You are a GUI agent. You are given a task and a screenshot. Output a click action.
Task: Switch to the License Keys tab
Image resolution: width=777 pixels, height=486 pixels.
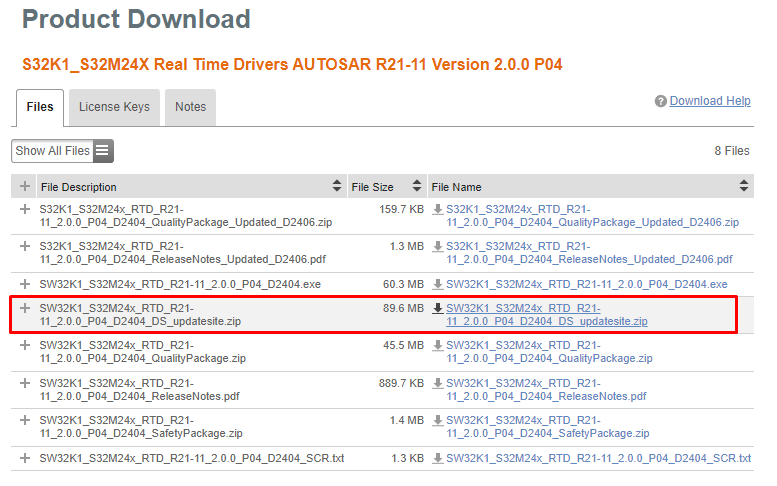pos(114,107)
